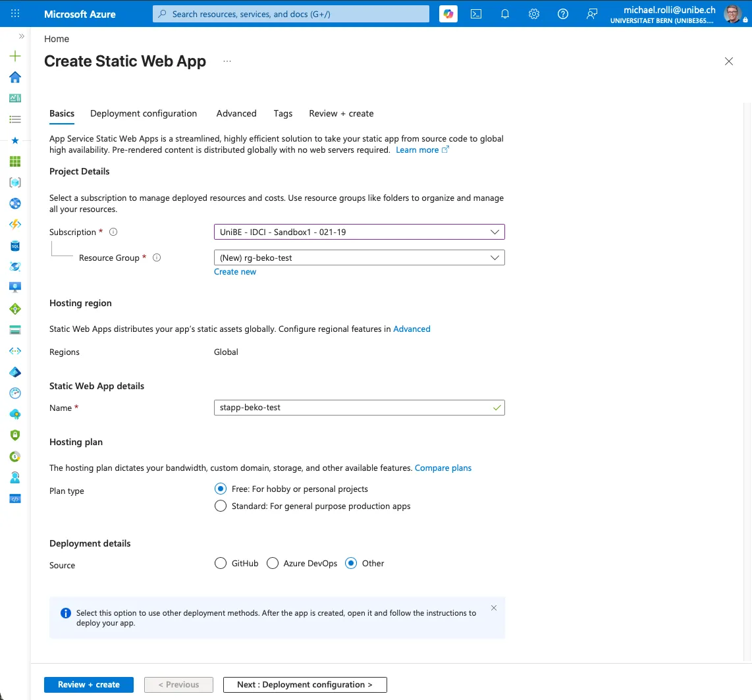Click the Previous button
Viewport: 752px width, 700px height.
[x=178, y=685]
